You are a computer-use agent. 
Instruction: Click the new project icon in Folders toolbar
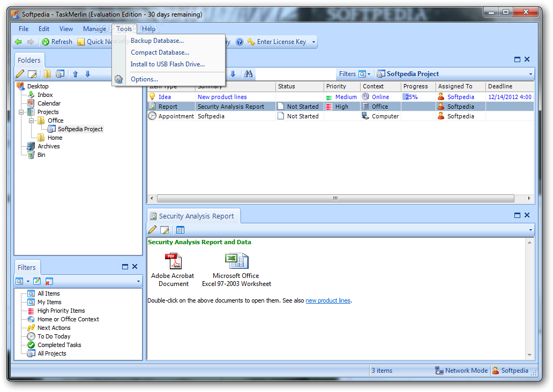[x=61, y=74]
